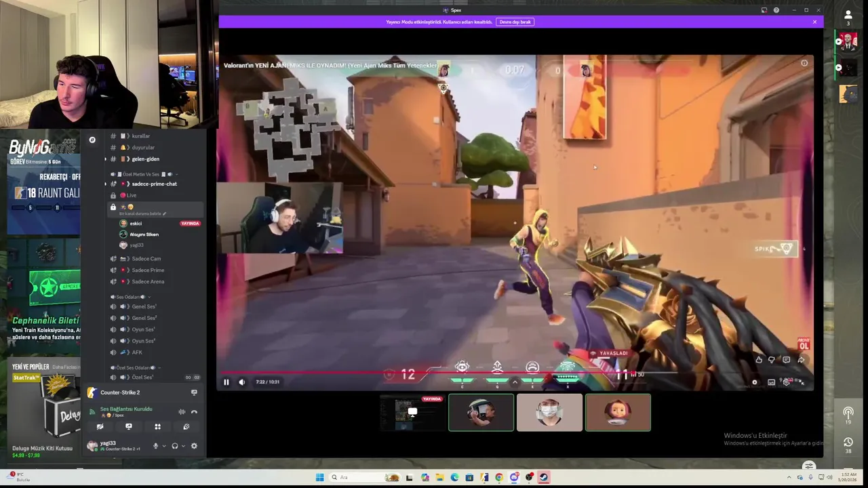Open Windows Start menu
The width and height of the screenshot is (868, 488).
pos(319,477)
